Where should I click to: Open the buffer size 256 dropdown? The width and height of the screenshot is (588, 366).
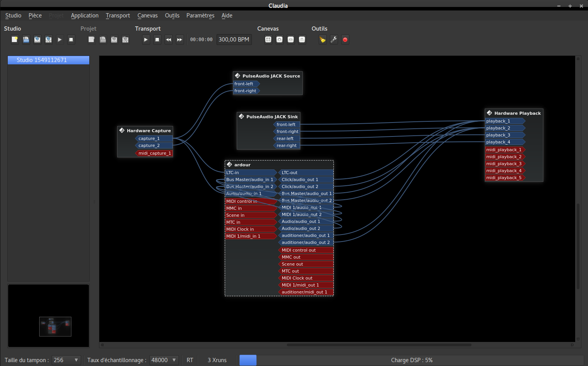click(x=66, y=360)
